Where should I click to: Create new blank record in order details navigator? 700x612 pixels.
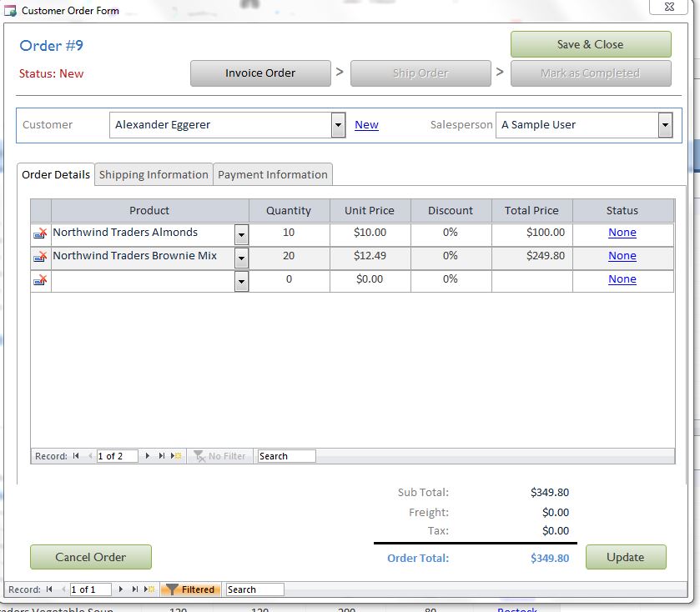pyautogui.click(x=176, y=456)
